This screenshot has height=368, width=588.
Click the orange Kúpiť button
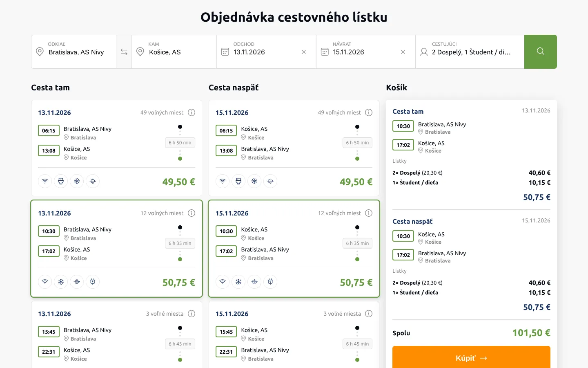pos(471,357)
